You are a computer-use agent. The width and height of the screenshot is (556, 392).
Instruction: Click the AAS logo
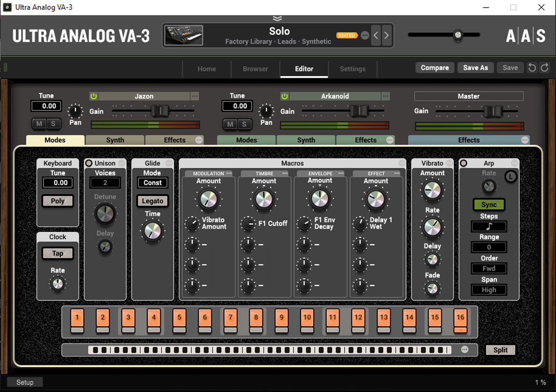coord(525,35)
